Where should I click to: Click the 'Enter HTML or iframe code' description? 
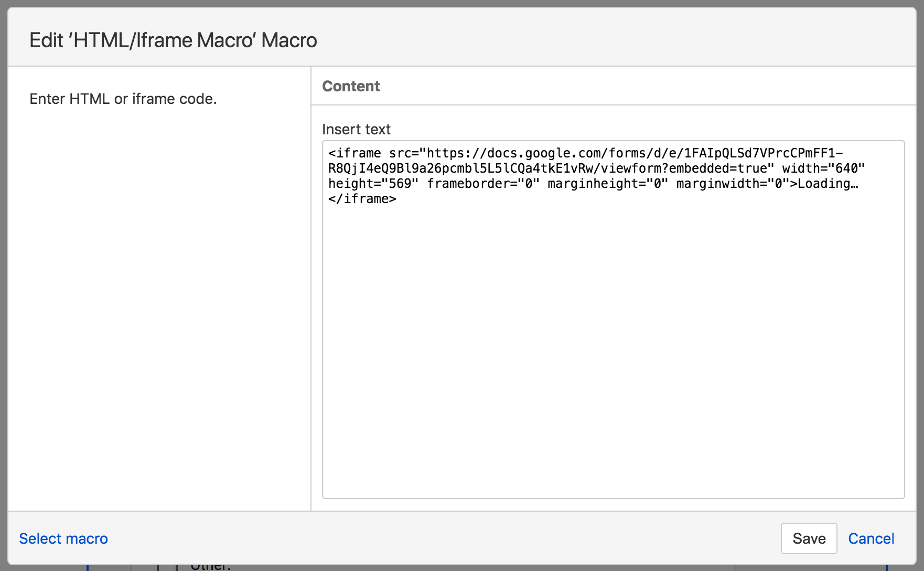[123, 99]
